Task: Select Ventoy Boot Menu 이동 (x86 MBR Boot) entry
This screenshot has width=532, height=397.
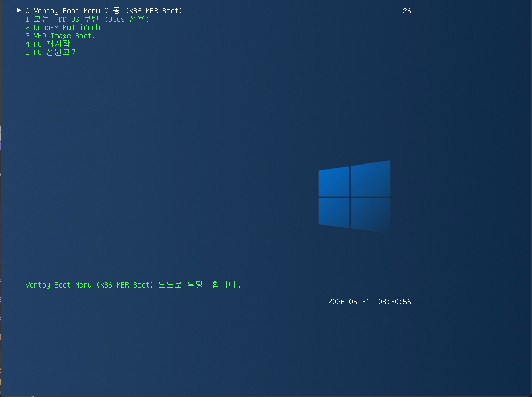Action: click(x=104, y=11)
